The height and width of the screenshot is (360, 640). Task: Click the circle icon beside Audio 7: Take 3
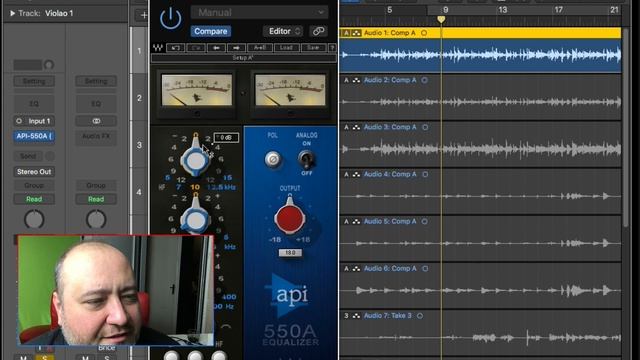pyautogui.click(x=420, y=316)
